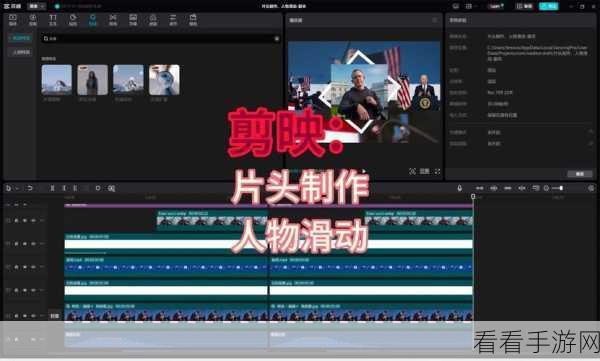Viewport: 600px width, 361px height.
Task: Click the circular marker icon in timeline toolbar
Action: (x=98, y=188)
